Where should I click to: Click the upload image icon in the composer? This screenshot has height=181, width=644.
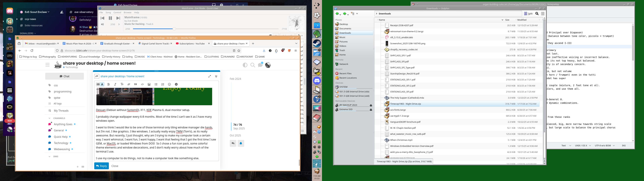pyautogui.click(x=149, y=84)
